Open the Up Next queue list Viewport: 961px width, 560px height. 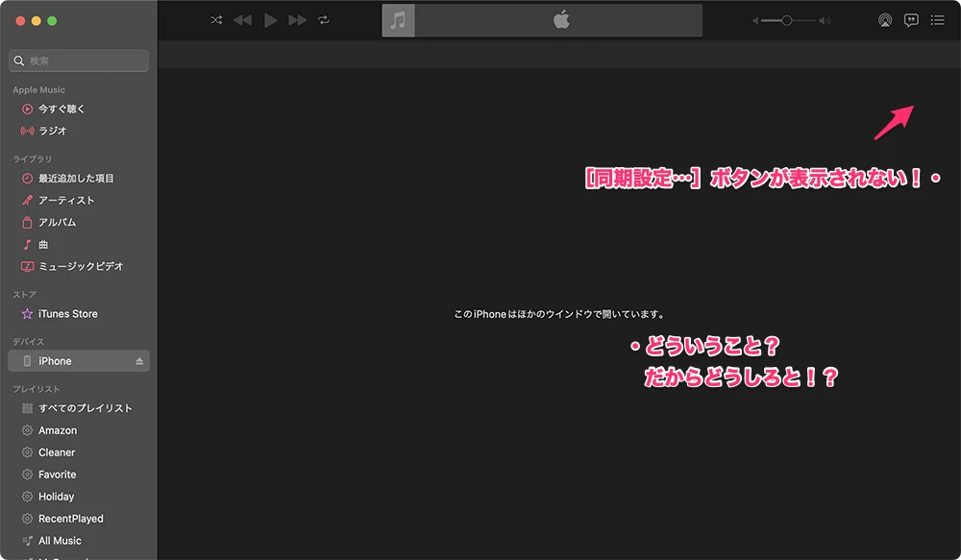pyautogui.click(x=937, y=20)
